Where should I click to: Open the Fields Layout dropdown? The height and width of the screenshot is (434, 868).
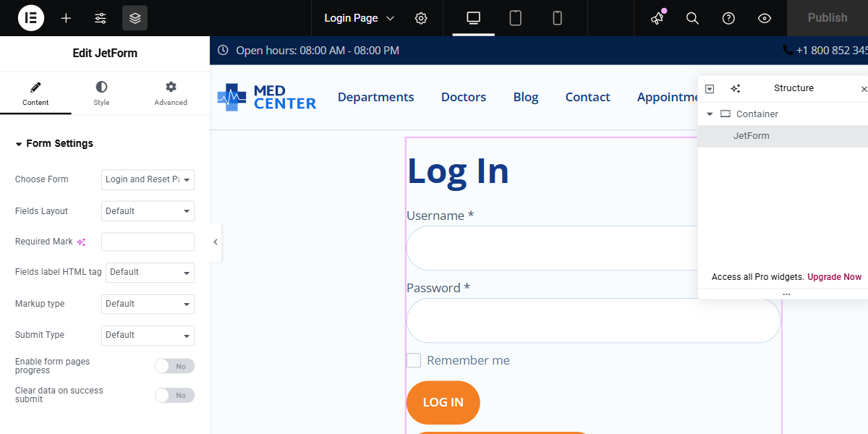coord(148,210)
